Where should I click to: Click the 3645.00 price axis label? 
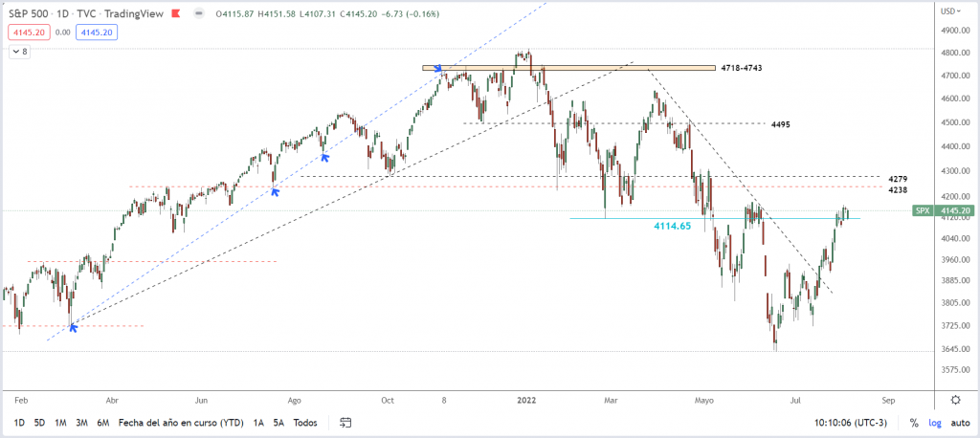click(x=954, y=349)
